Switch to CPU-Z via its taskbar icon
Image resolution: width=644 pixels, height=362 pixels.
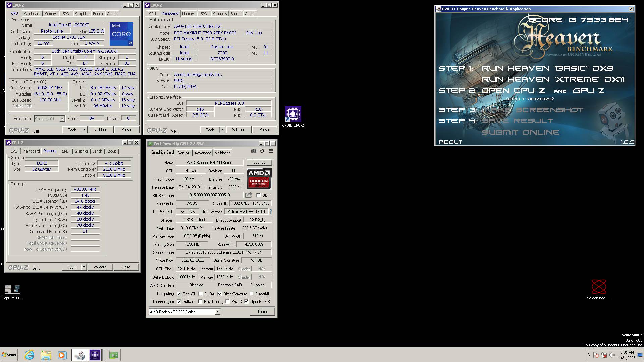click(x=95, y=355)
